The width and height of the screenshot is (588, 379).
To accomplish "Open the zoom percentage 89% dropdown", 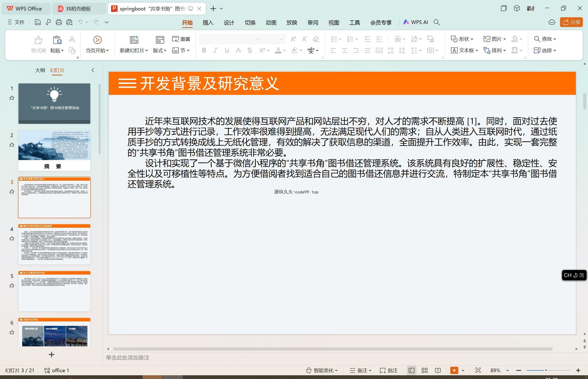I will click(x=507, y=371).
